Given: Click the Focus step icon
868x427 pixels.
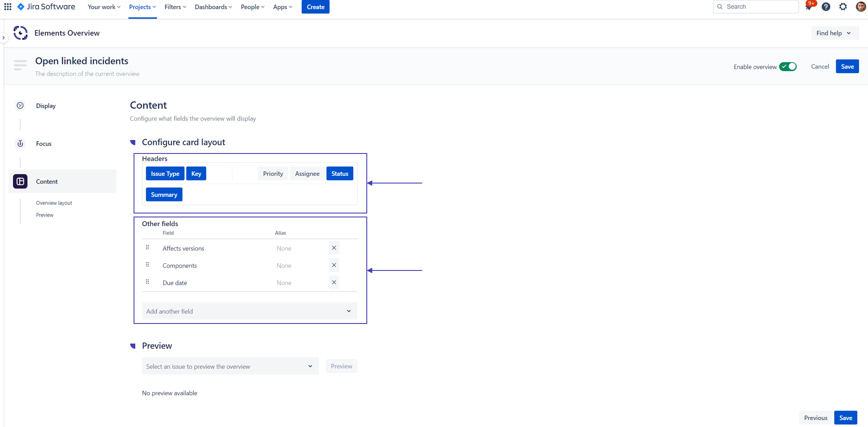Looking at the screenshot, I should click(20, 143).
